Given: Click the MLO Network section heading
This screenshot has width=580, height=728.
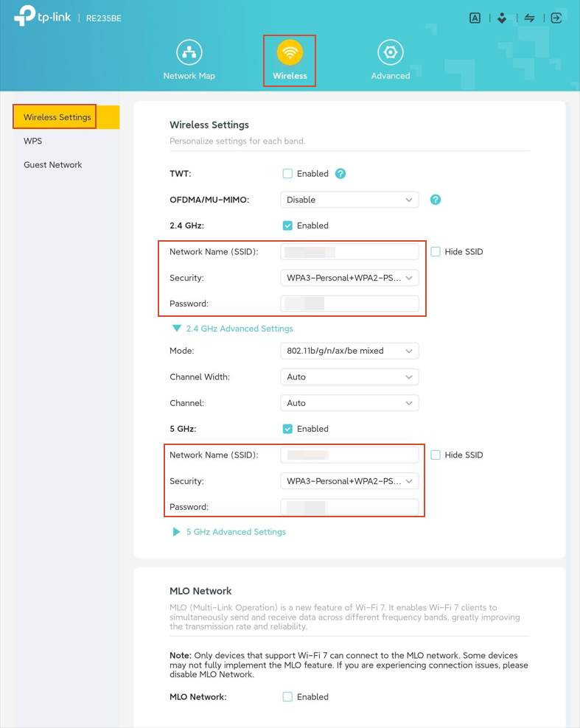Looking at the screenshot, I should [200, 591].
